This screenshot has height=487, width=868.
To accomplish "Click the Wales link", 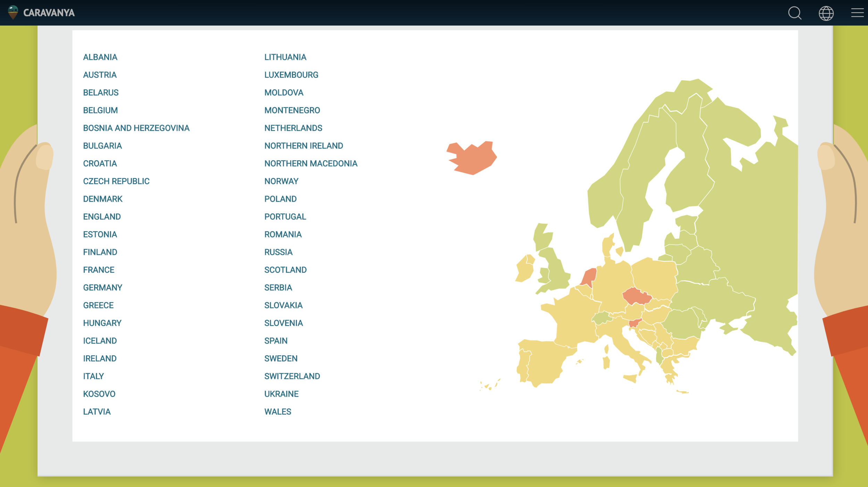I will tap(277, 411).
